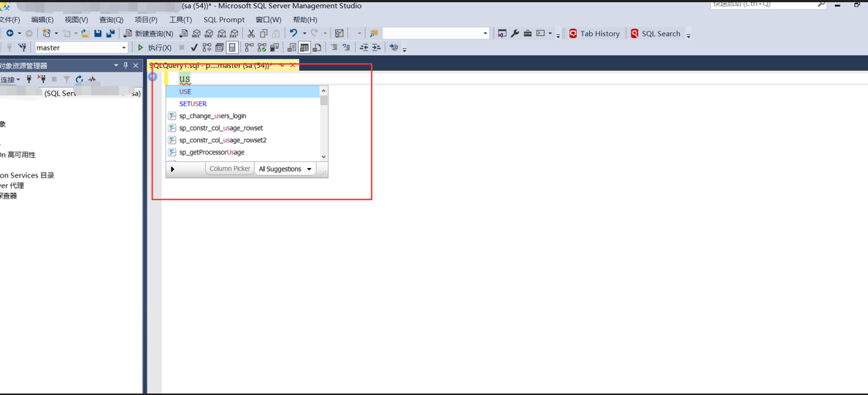The height and width of the screenshot is (395, 868).
Task: Select sp_change_users_login suggestion
Action: pyautogui.click(x=243, y=116)
